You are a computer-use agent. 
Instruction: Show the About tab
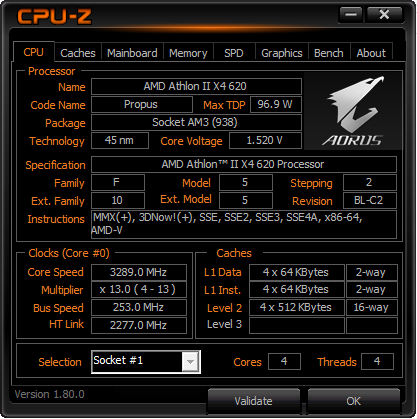point(371,53)
